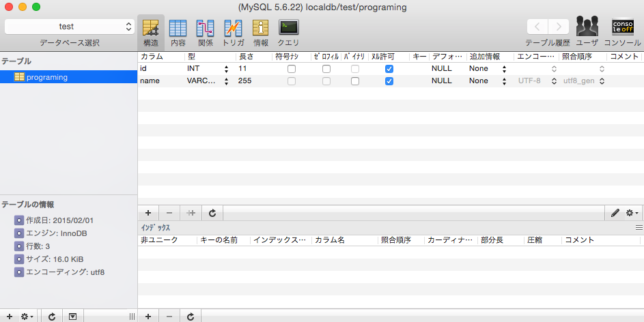Toggle the コンソール console window
Viewport: 644px width, 322px height.
(x=622, y=32)
